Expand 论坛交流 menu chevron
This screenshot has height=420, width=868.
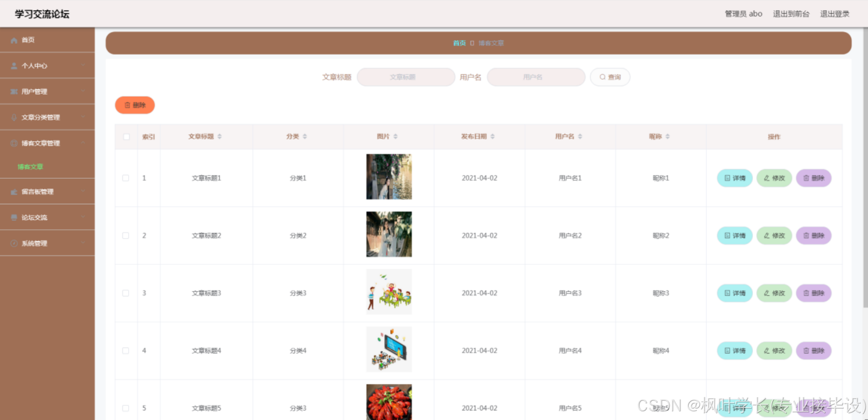click(83, 217)
